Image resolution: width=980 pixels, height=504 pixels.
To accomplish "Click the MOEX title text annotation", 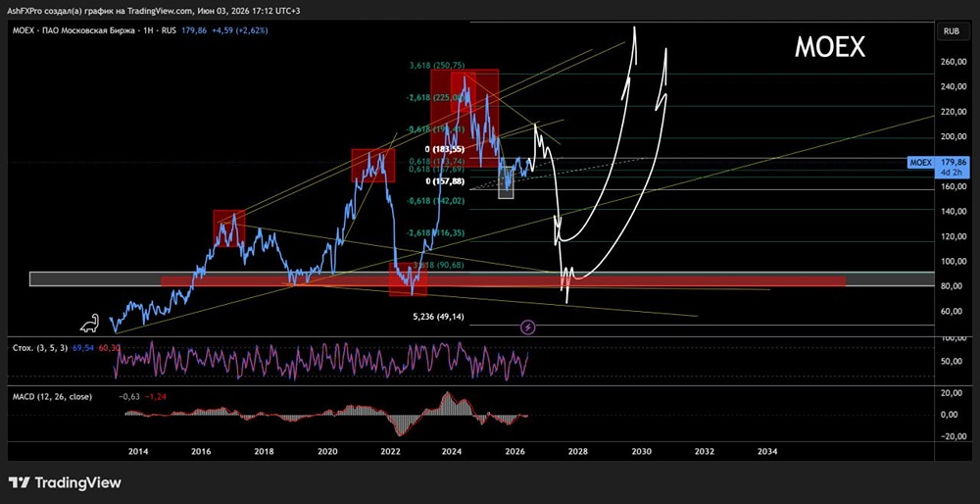I will point(829,47).
